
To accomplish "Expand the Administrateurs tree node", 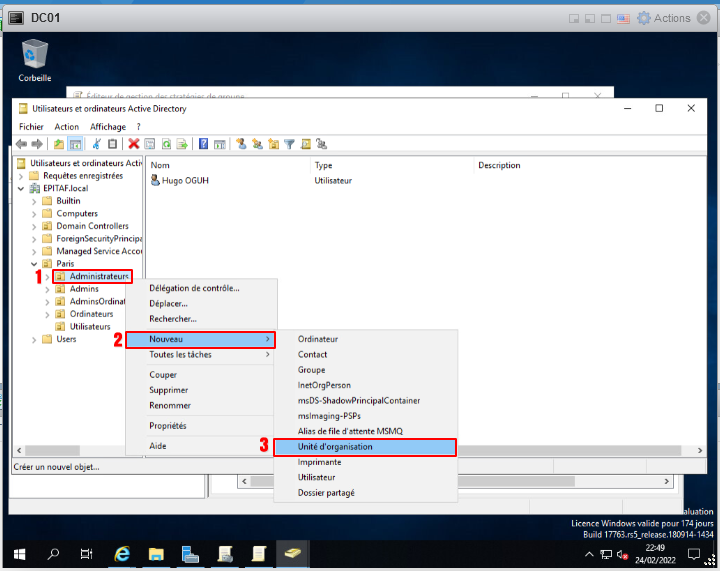I will (47, 276).
